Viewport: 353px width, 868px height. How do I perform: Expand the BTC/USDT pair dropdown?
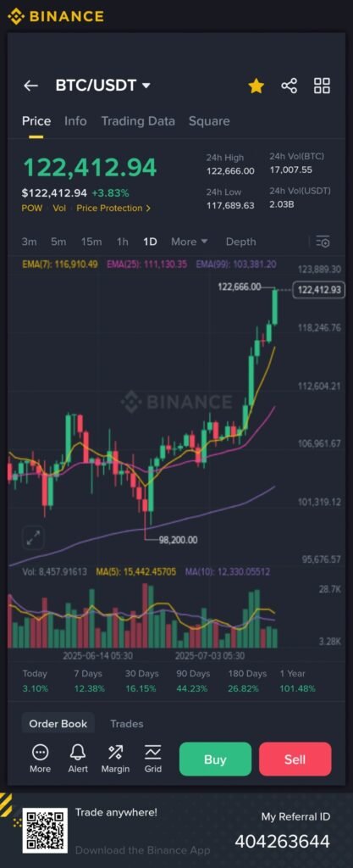(x=146, y=86)
